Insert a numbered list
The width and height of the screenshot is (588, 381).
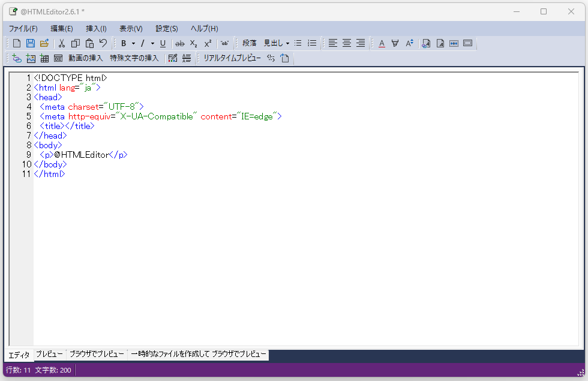(x=312, y=43)
